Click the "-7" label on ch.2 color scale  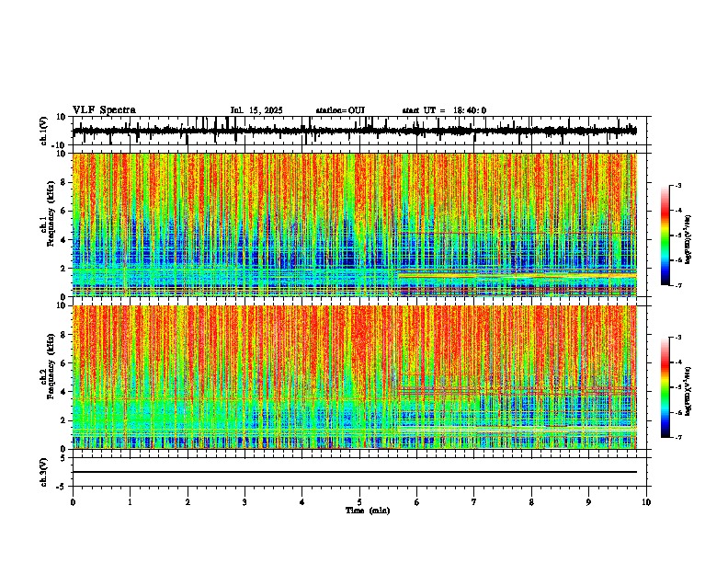[x=677, y=437]
